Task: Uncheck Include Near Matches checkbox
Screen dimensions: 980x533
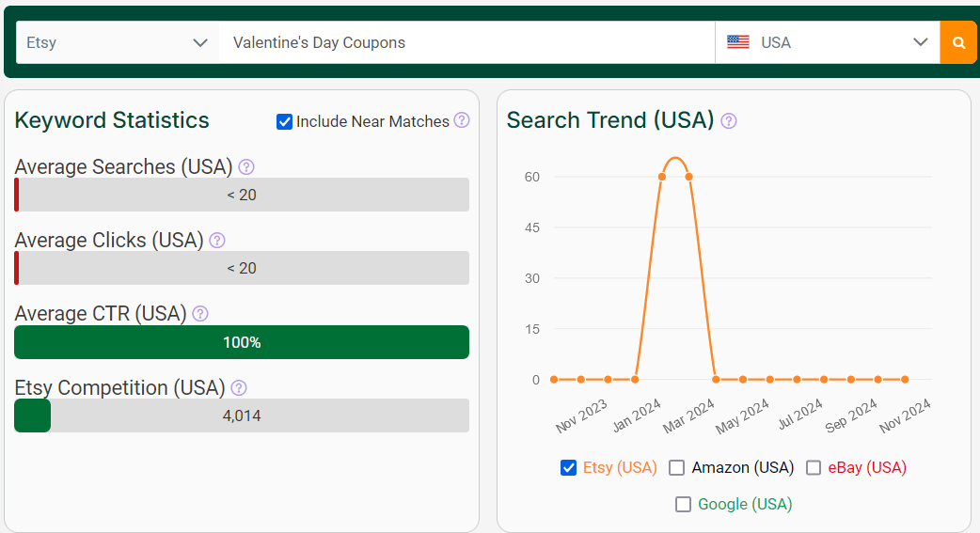Action: click(284, 122)
